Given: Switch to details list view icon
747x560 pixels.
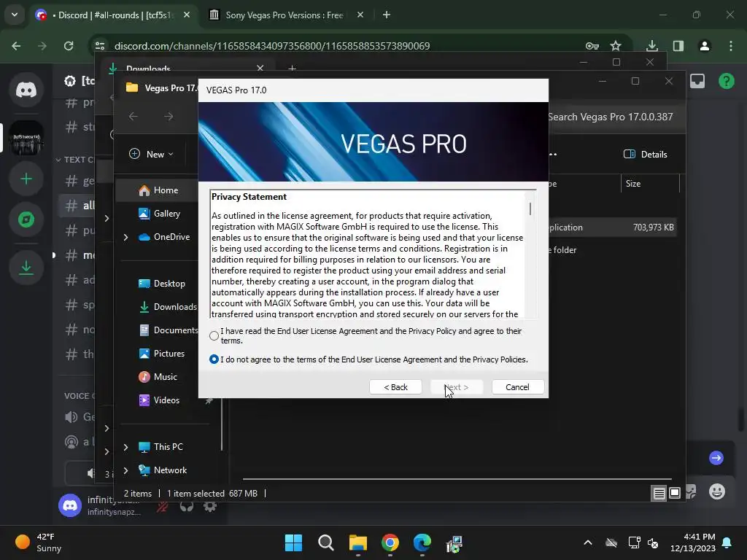Looking at the screenshot, I should pyautogui.click(x=659, y=494).
